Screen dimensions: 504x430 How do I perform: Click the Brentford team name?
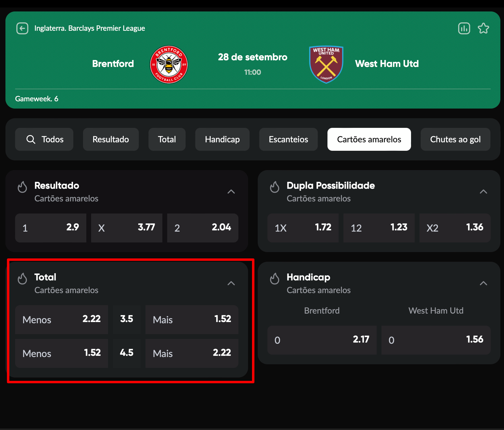coord(113,64)
